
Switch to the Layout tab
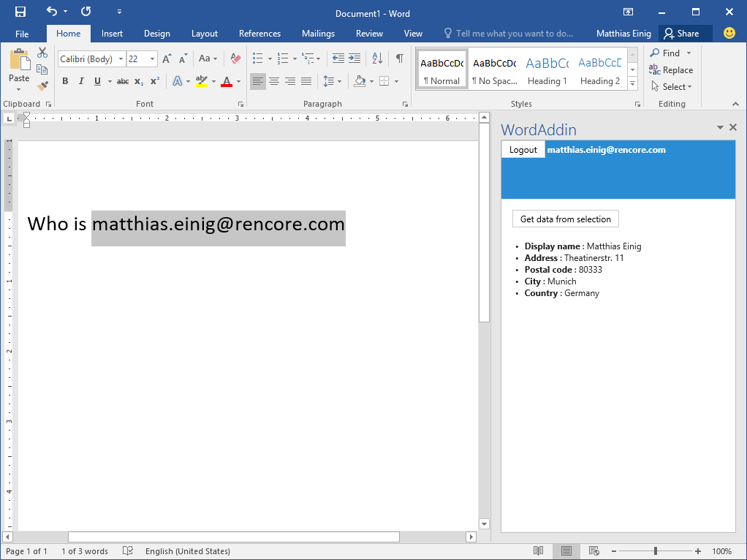(x=205, y=34)
